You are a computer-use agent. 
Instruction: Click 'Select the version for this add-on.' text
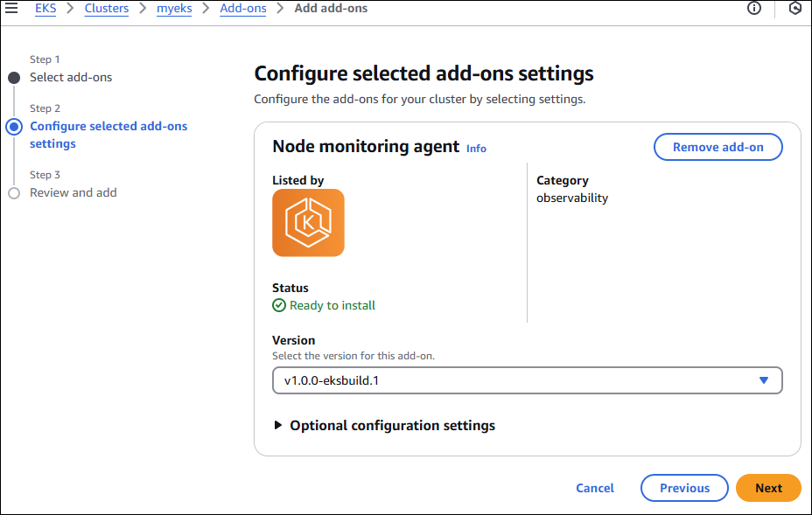pyautogui.click(x=353, y=356)
